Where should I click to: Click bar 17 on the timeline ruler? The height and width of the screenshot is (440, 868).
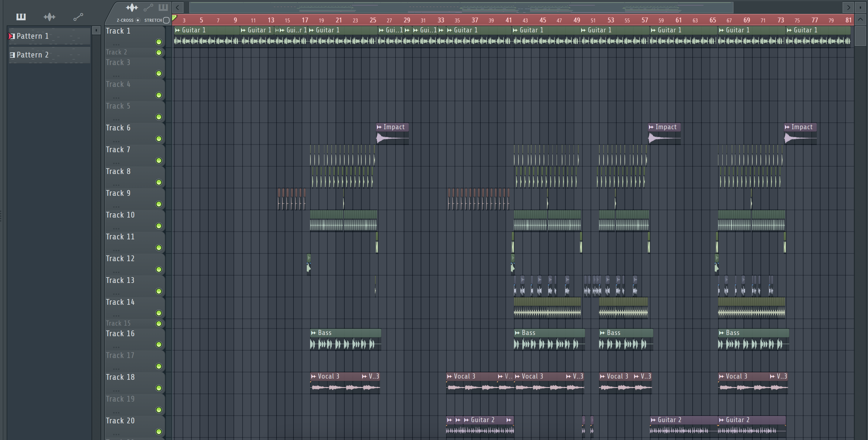[x=305, y=20]
